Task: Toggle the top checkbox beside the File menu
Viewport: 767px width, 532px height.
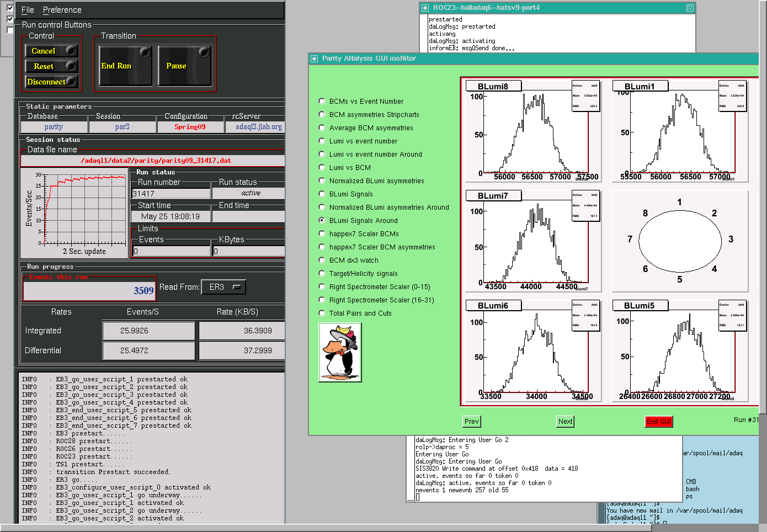Action: (10, 8)
